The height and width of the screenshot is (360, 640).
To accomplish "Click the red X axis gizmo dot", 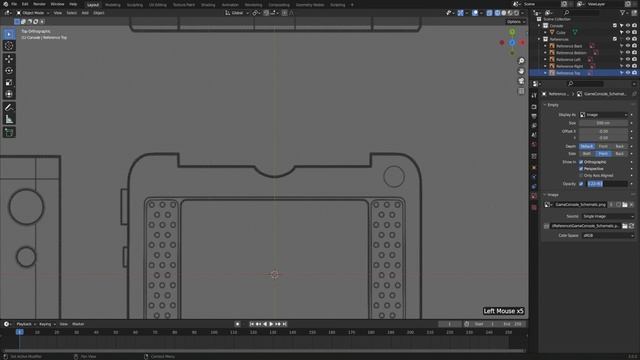I will pyautogui.click(x=522, y=42).
